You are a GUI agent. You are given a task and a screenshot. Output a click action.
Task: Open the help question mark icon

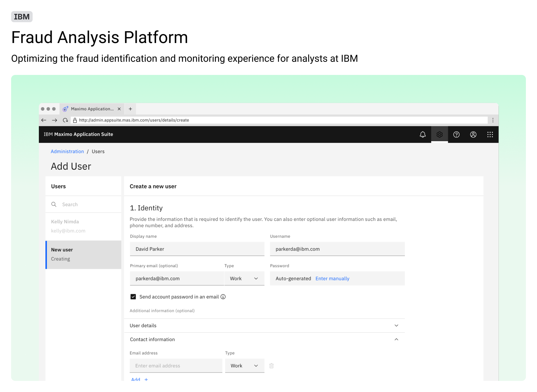tap(456, 134)
